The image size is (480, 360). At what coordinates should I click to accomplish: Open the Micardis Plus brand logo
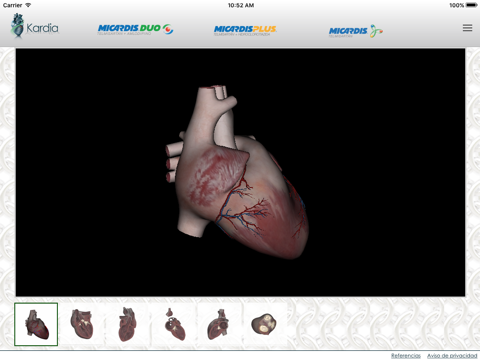tap(245, 30)
